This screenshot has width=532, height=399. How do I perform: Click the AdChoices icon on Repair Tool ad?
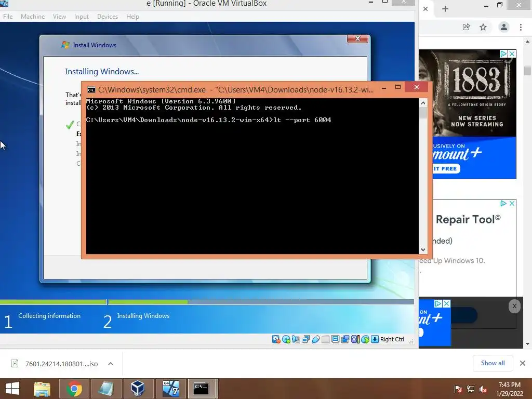pyautogui.click(x=503, y=203)
